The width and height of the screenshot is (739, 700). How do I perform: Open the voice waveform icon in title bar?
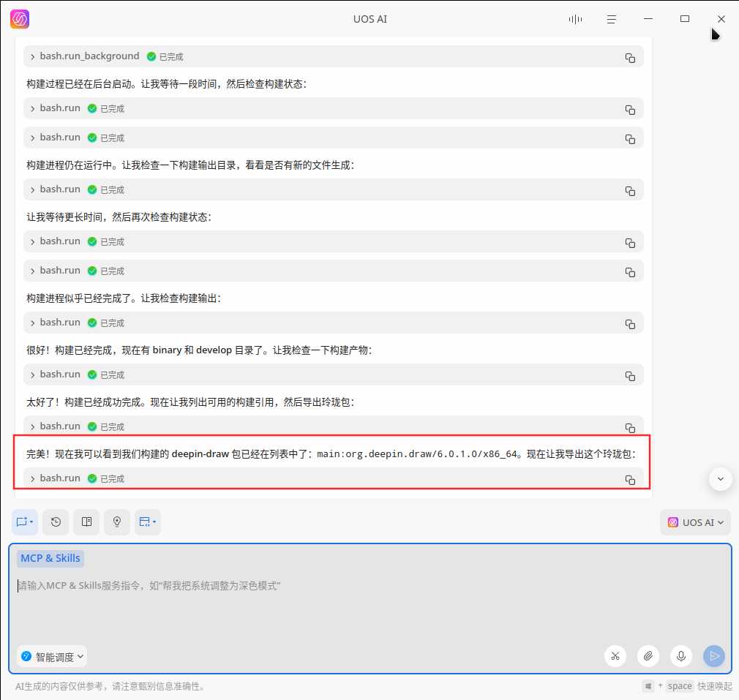(x=575, y=19)
